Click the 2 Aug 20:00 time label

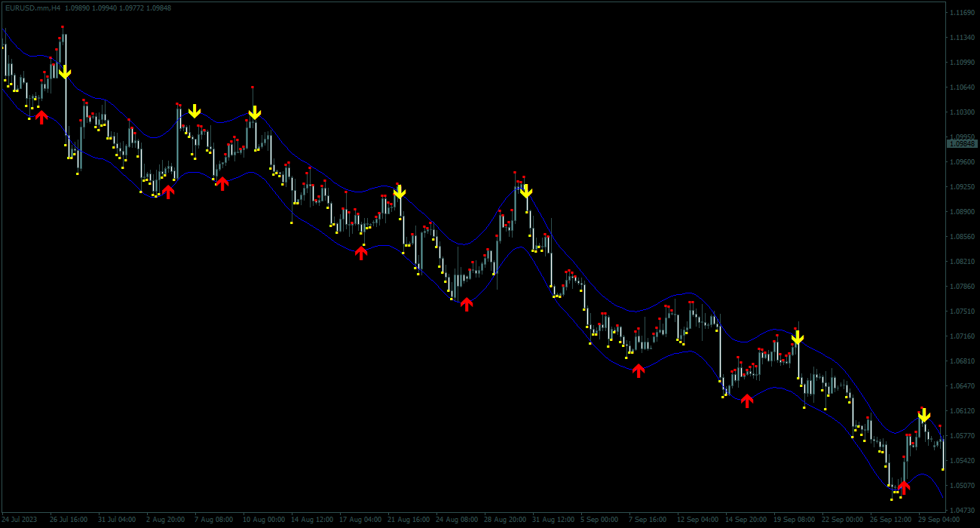click(165, 520)
